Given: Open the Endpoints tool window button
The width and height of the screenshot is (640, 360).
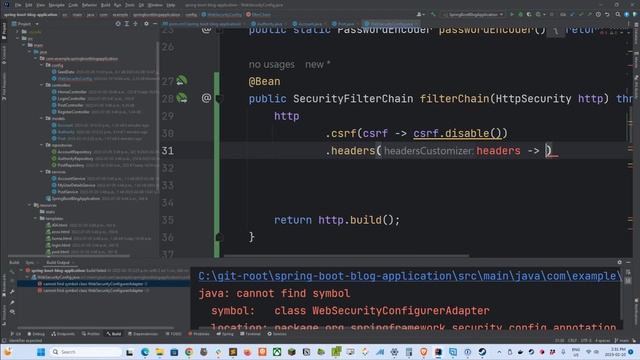Looking at the screenshot, I should (63, 334).
